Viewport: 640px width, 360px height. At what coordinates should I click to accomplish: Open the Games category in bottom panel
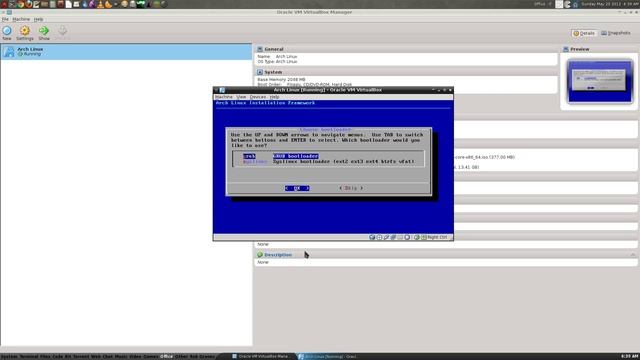(151, 357)
